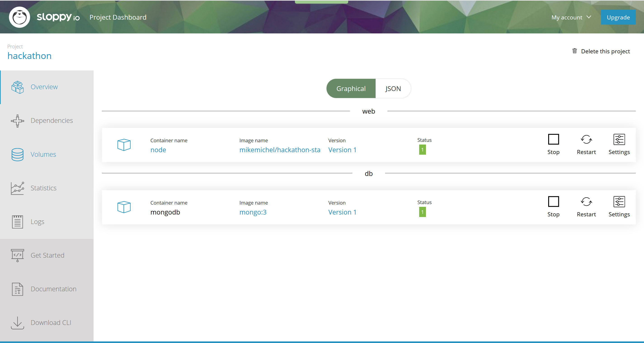Stop the node container
This screenshot has height=343, width=644.
(x=553, y=145)
